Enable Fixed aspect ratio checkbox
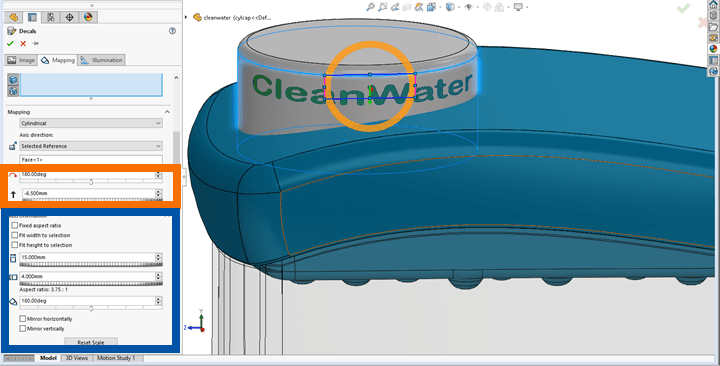The image size is (720, 366). 15,225
